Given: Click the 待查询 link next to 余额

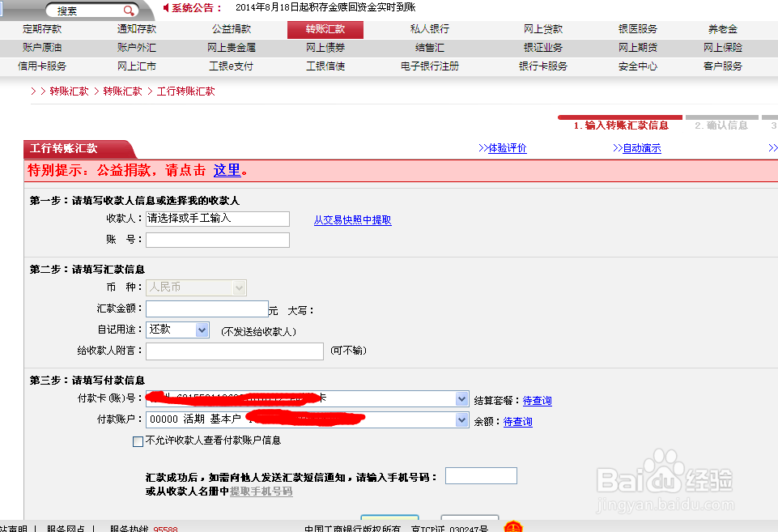Looking at the screenshot, I should [517, 422].
